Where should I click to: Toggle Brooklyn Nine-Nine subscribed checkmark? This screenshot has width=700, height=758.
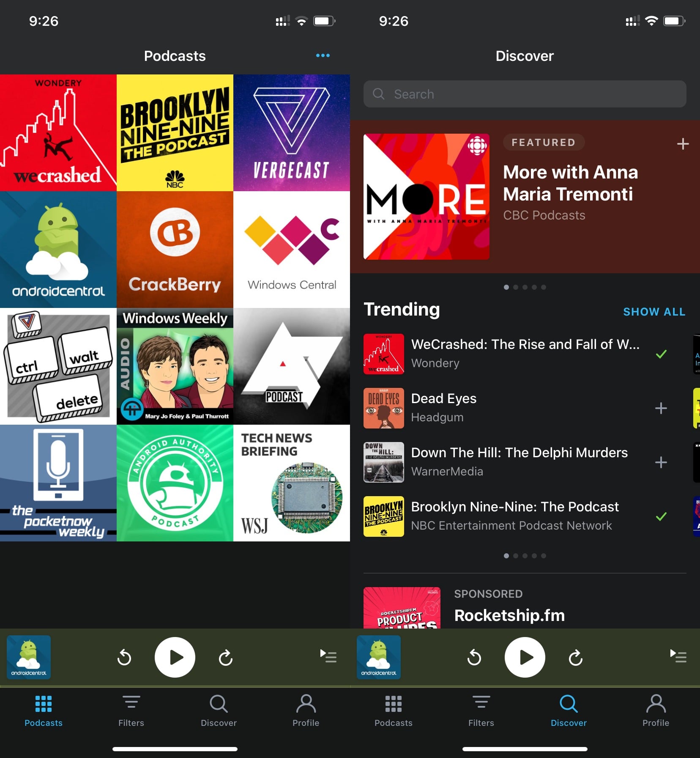(661, 516)
